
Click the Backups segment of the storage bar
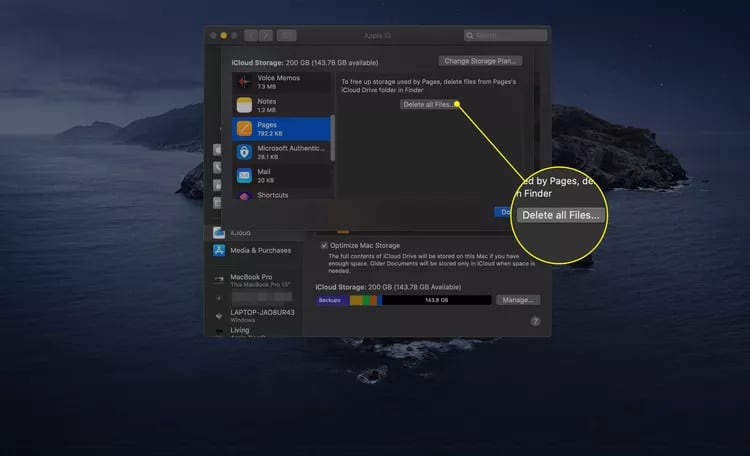(332, 300)
